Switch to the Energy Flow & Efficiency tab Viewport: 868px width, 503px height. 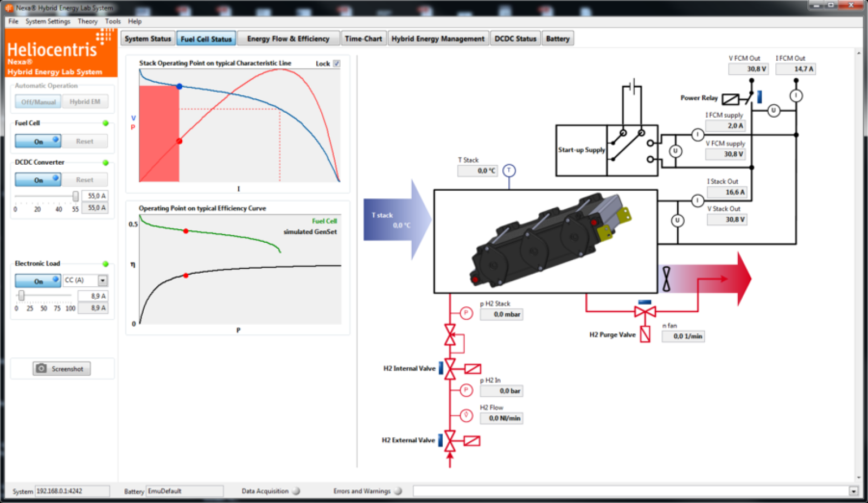coord(288,38)
